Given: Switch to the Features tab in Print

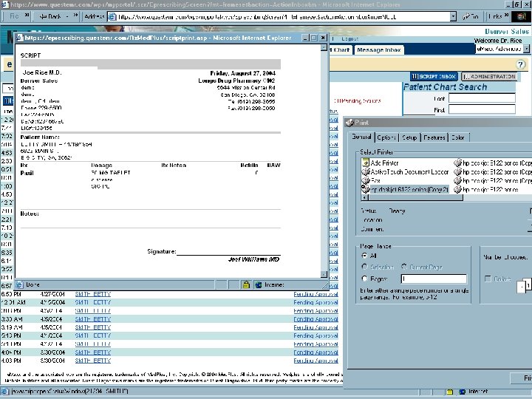Looking at the screenshot, I should [434, 137].
